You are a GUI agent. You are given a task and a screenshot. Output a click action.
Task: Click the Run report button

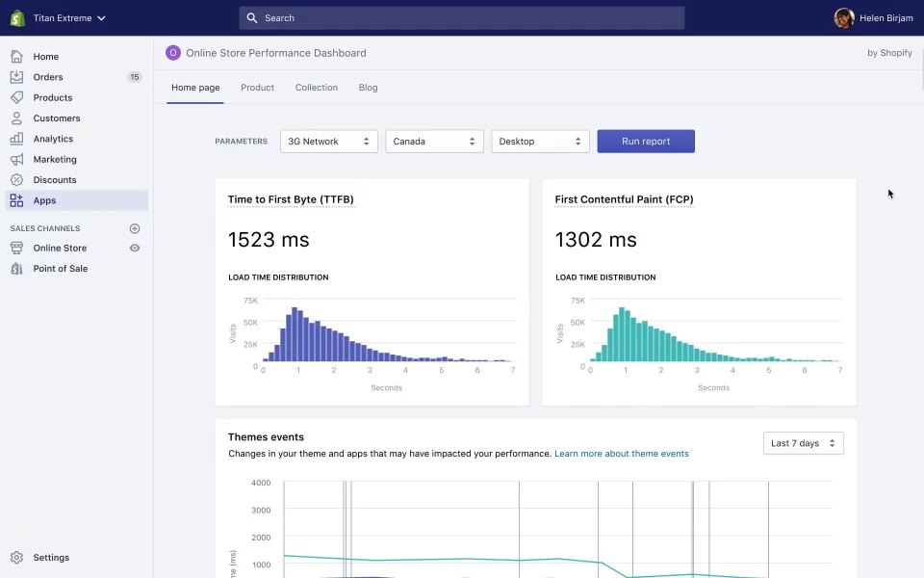[645, 141]
